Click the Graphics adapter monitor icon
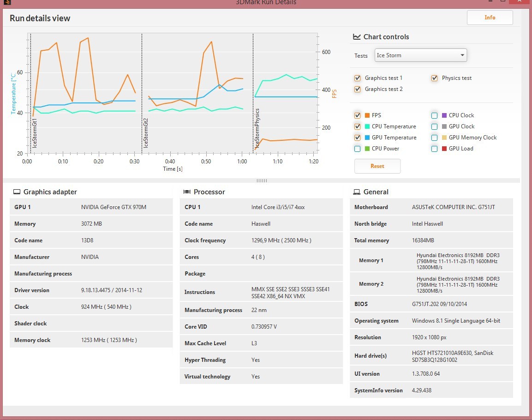The height and width of the screenshot is (420, 532). (17, 192)
